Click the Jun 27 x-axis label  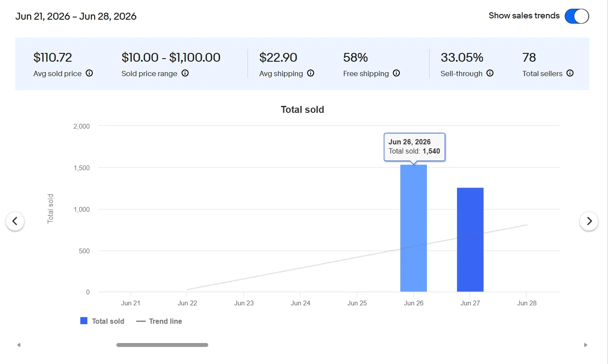470,303
